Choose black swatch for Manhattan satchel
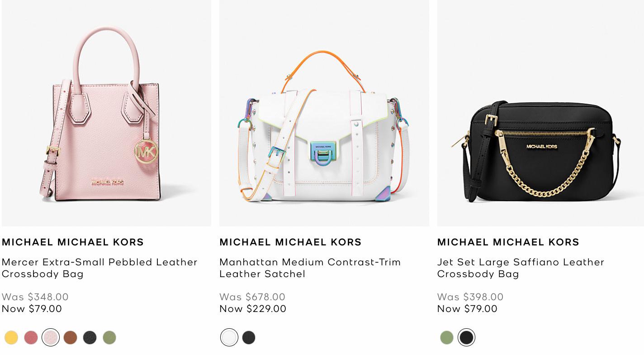 point(249,337)
